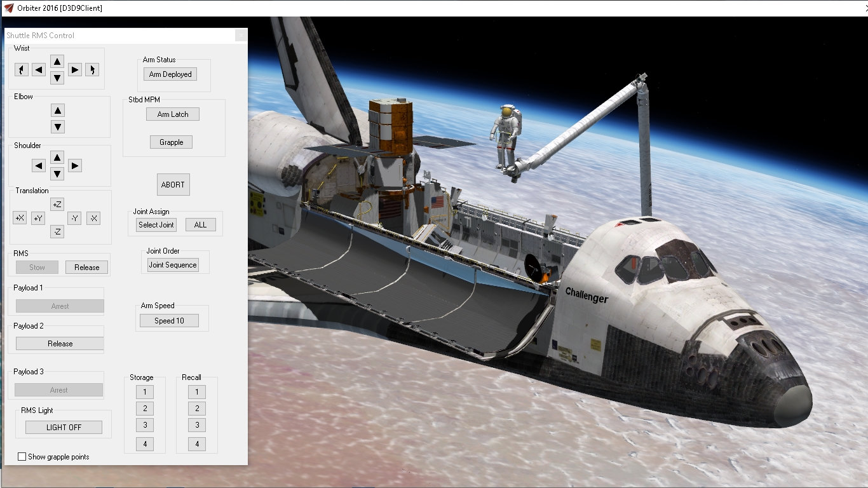
Task: Click the Grapple button
Action: click(x=172, y=142)
